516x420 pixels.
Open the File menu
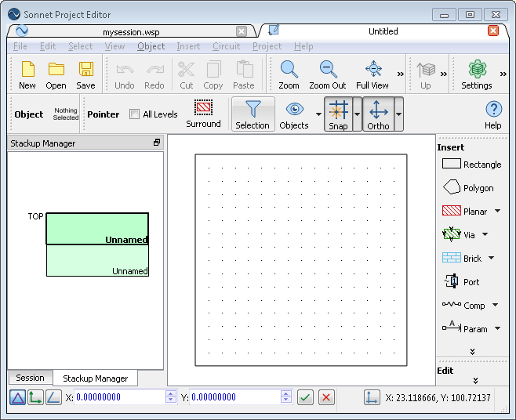coord(20,46)
